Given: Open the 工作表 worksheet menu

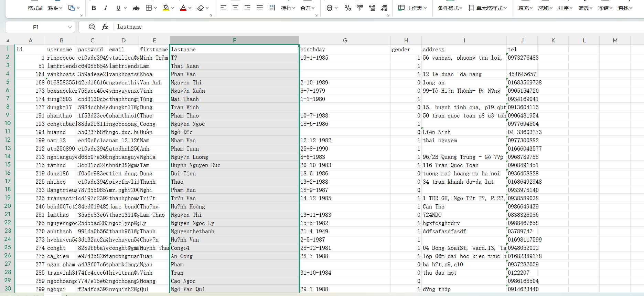Looking at the screenshot, I should [412, 8].
